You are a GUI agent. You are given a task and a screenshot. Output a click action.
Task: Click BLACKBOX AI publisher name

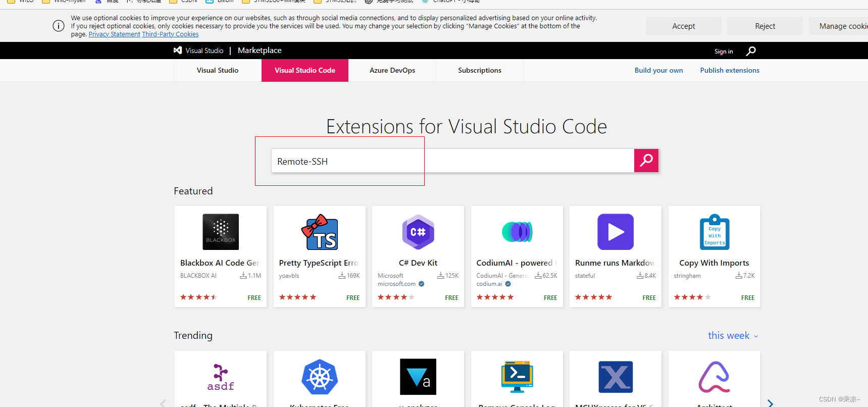coord(198,276)
